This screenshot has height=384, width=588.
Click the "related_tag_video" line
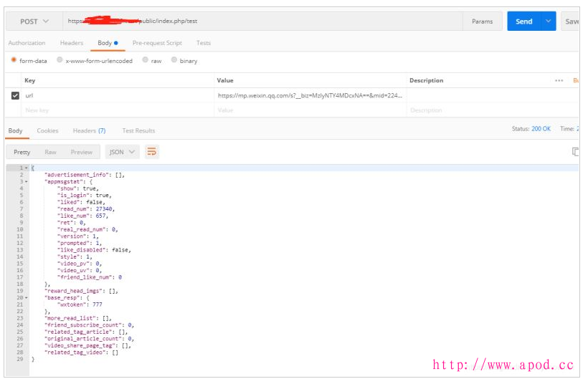81,352
